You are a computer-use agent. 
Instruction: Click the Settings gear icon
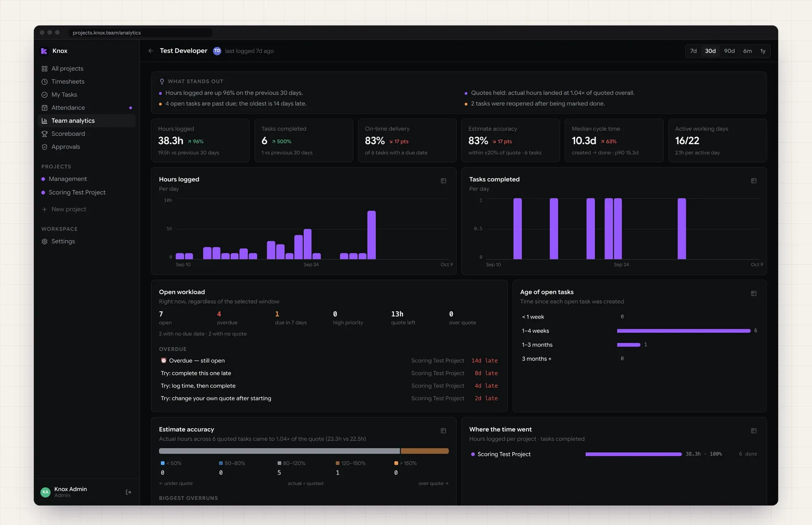(45, 241)
